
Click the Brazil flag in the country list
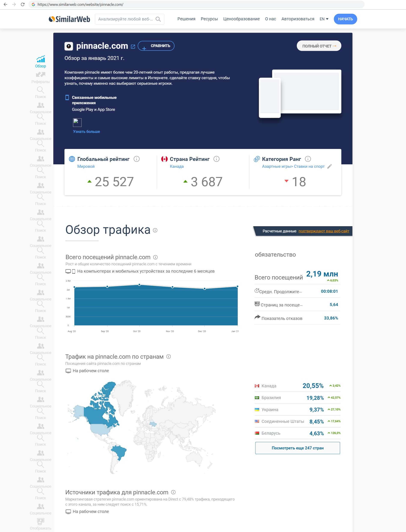coord(257,398)
